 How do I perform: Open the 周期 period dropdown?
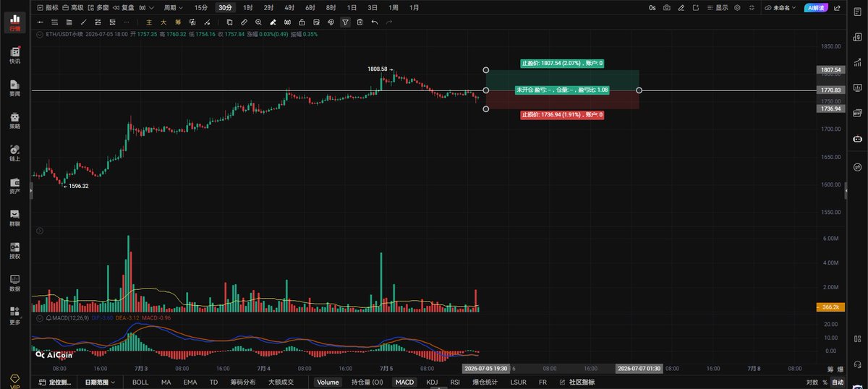[173, 8]
